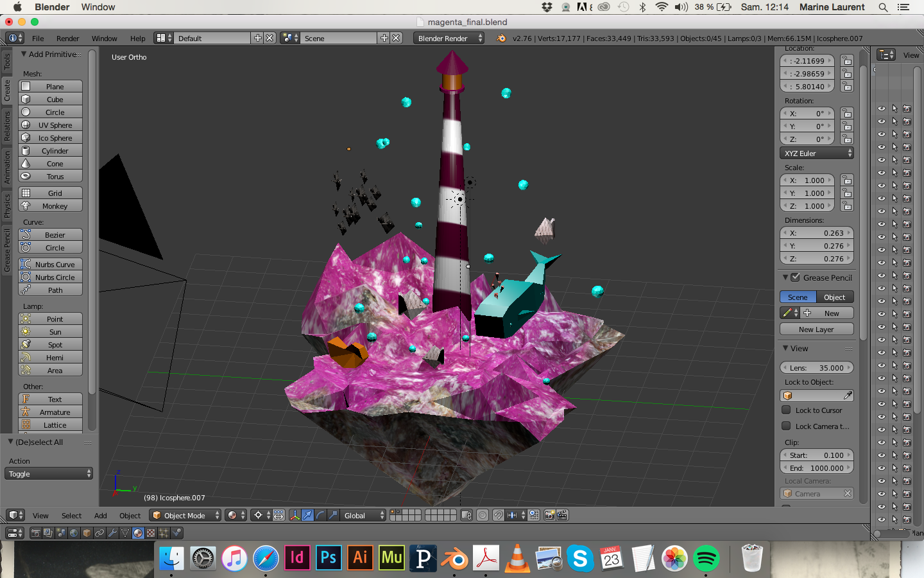Image resolution: width=924 pixels, height=578 pixels.
Task: Select the Object button under Grease Pencil
Action: (x=834, y=297)
